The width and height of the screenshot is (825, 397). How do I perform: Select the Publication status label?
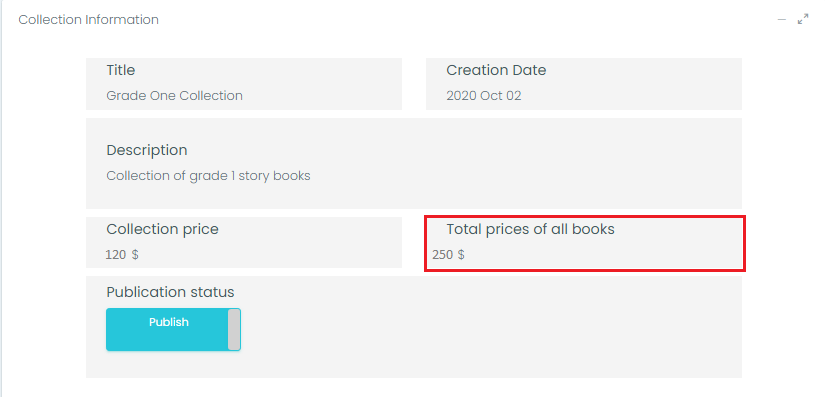(170, 292)
